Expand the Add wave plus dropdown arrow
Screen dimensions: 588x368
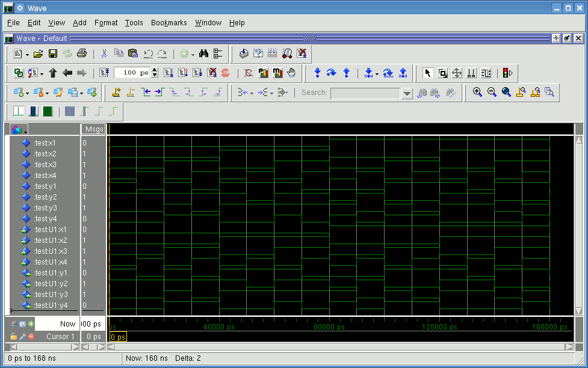(x=27, y=93)
